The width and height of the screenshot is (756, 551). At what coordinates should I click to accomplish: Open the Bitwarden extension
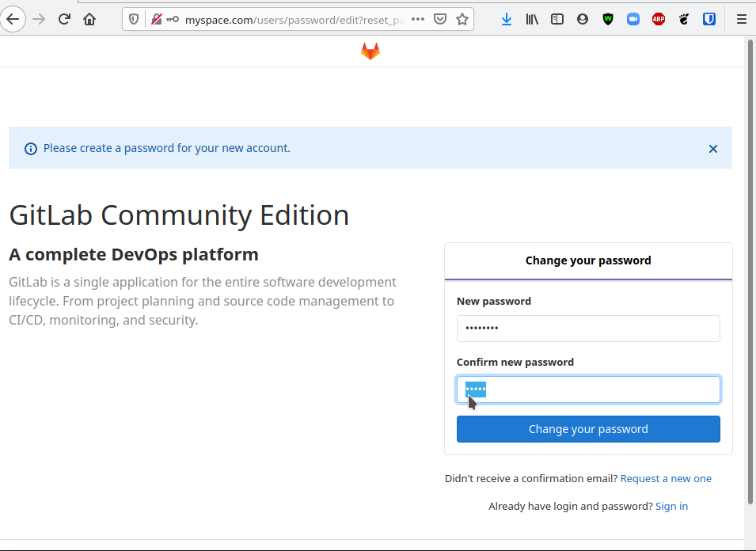click(x=709, y=19)
